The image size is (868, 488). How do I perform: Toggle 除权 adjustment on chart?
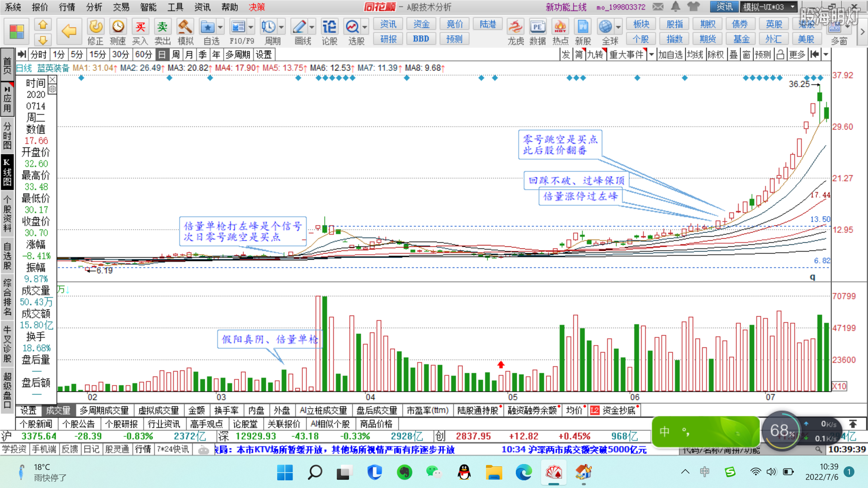coord(716,55)
